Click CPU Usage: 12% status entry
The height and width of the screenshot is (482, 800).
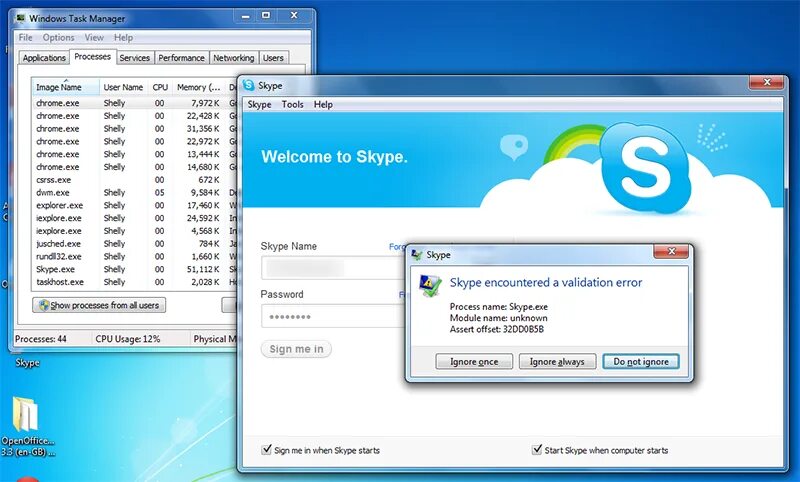128,339
